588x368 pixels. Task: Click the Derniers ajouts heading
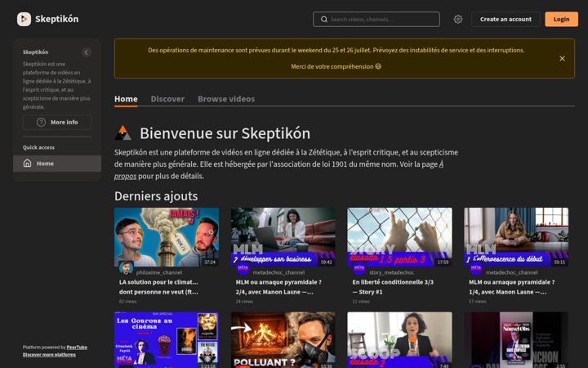tap(156, 196)
